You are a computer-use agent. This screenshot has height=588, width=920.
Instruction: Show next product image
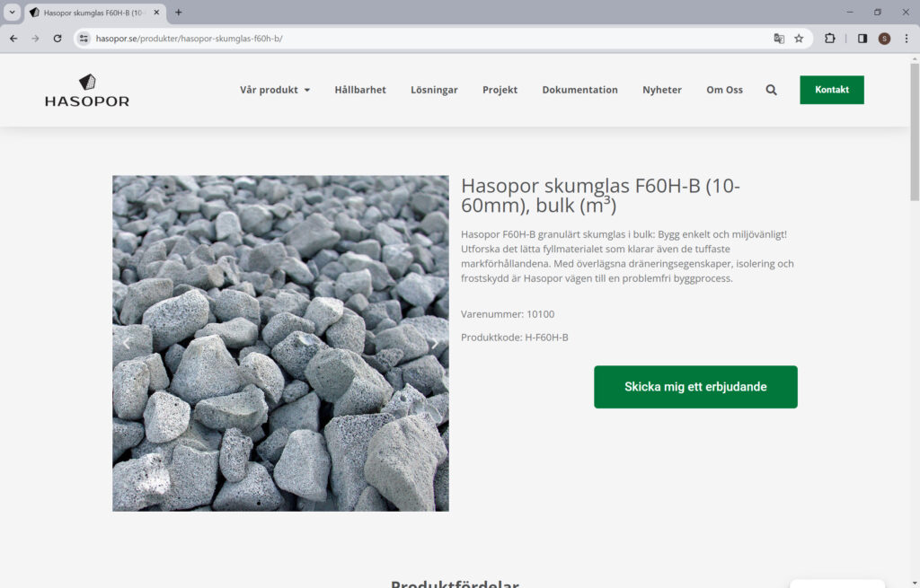(x=434, y=344)
